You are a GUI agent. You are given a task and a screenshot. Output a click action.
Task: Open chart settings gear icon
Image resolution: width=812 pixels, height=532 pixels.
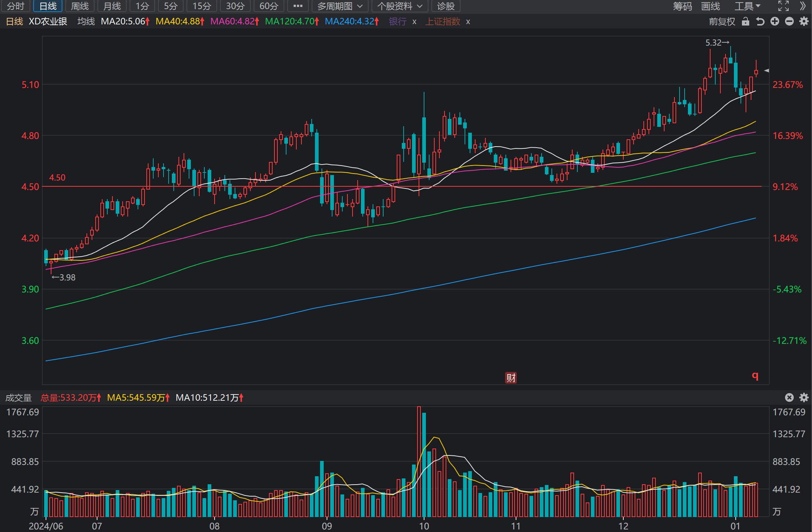804,22
